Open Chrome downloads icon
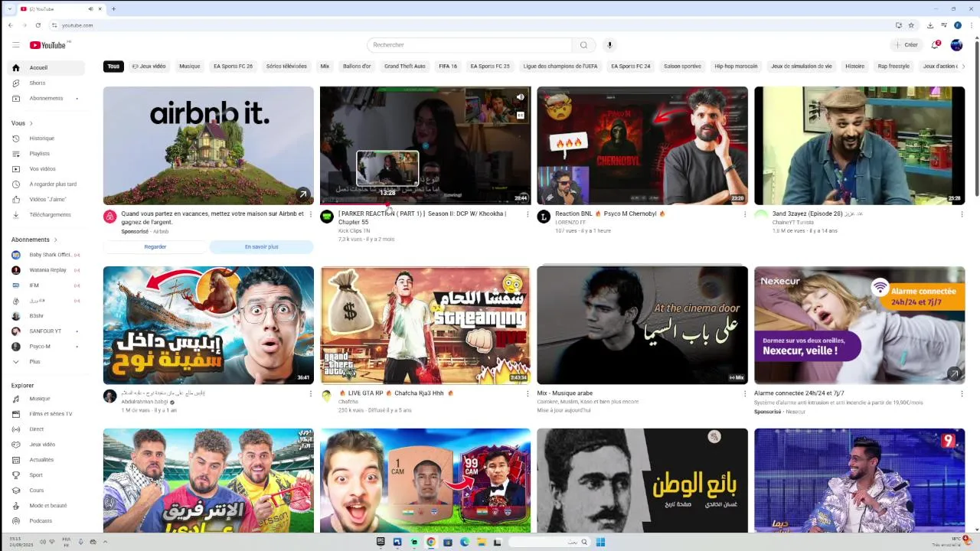This screenshot has width=980, height=551. pos(930,25)
